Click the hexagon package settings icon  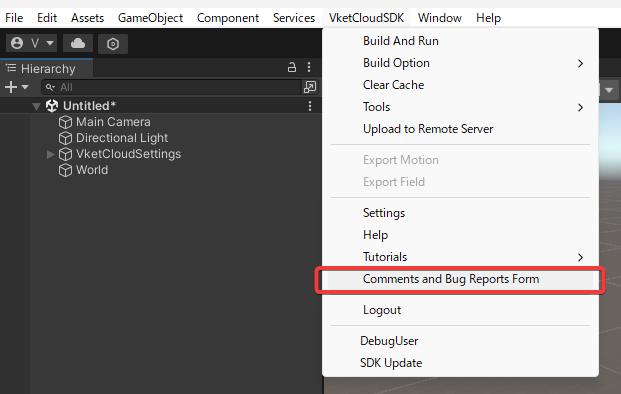click(x=113, y=44)
